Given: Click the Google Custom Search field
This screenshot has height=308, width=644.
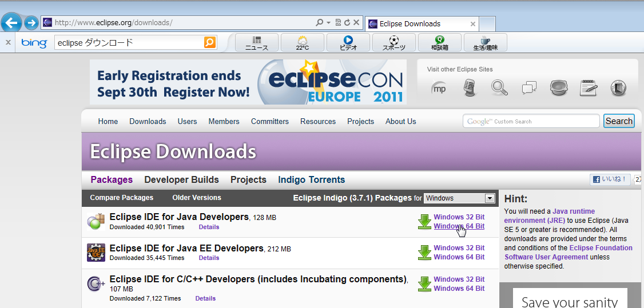Looking at the screenshot, I should [x=532, y=121].
